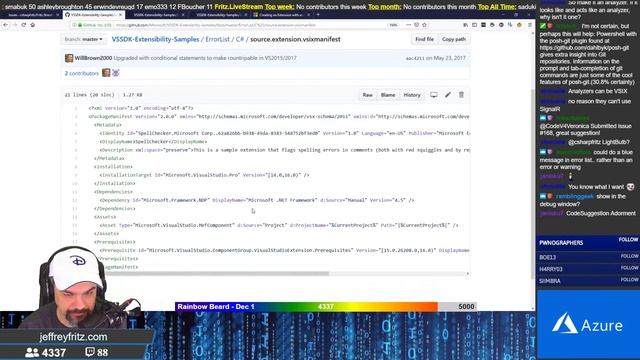
Task: Open WillBrown2000's avatar next to commit message
Action: [69, 58]
